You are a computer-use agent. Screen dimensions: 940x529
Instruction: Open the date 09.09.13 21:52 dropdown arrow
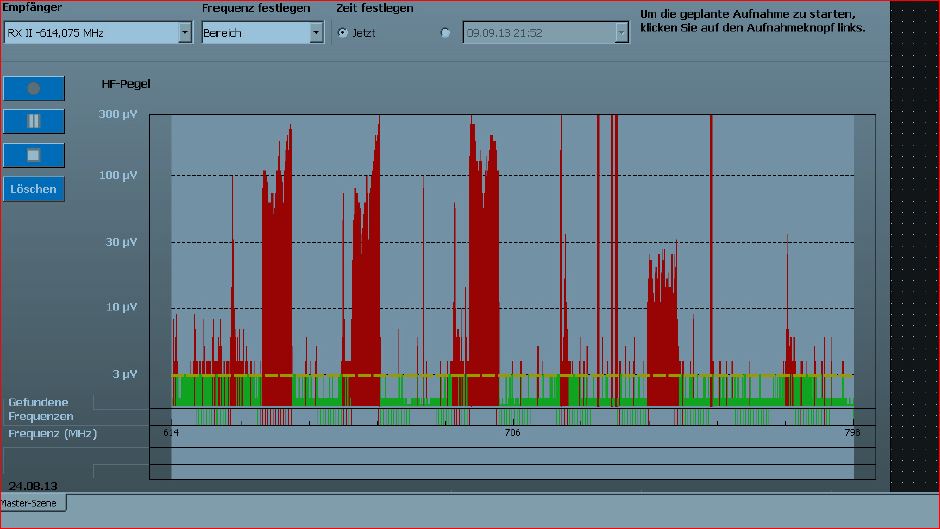pyautogui.click(x=621, y=33)
